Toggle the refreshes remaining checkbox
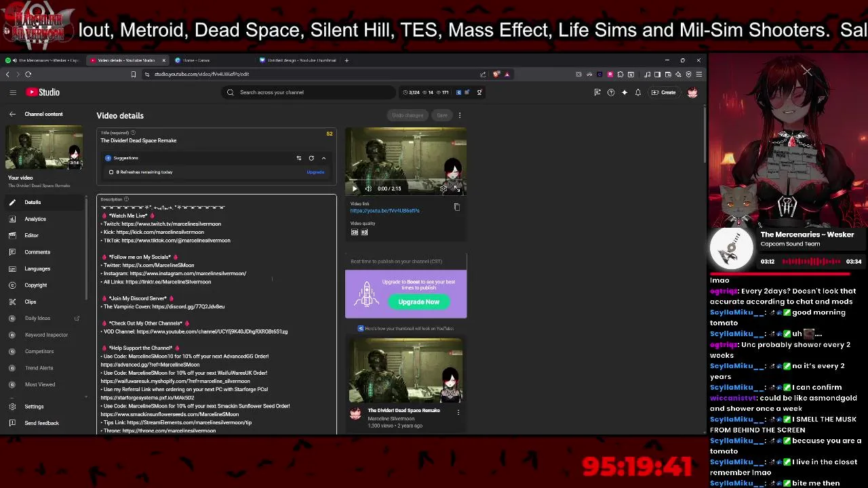The width and height of the screenshot is (868, 488). pyautogui.click(x=111, y=172)
